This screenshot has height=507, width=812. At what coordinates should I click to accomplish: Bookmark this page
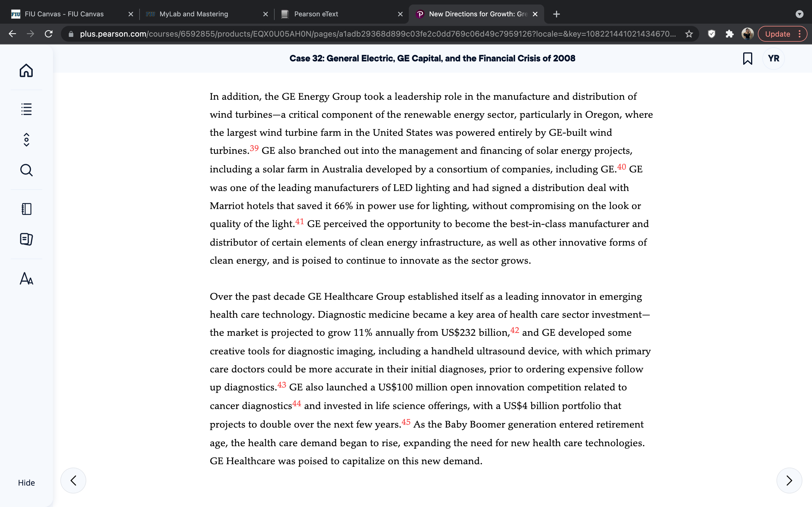[x=748, y=58]
